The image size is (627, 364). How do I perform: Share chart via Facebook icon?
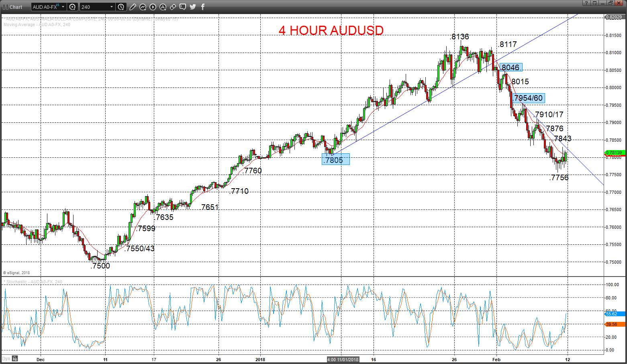click(202, 7)
